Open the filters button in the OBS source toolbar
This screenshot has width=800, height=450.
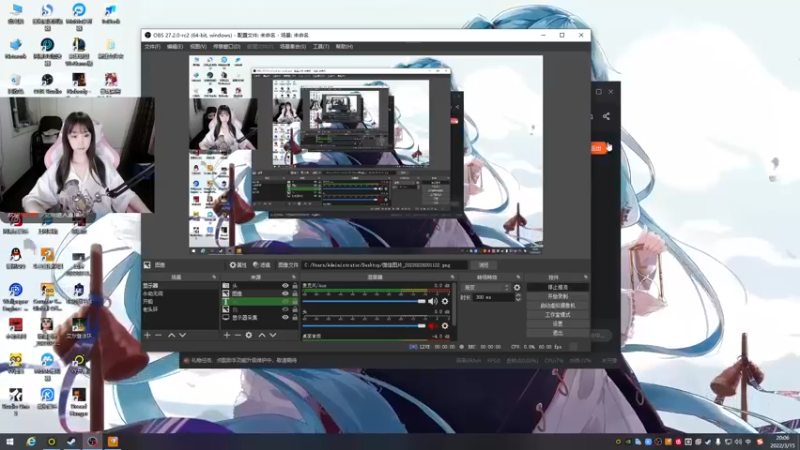(x=261, y=265)
